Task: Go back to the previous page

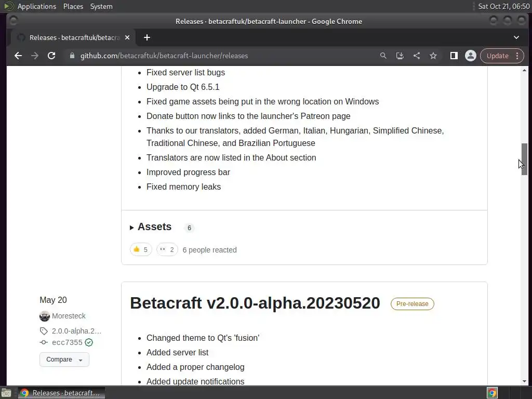Action: click(18, 56)
